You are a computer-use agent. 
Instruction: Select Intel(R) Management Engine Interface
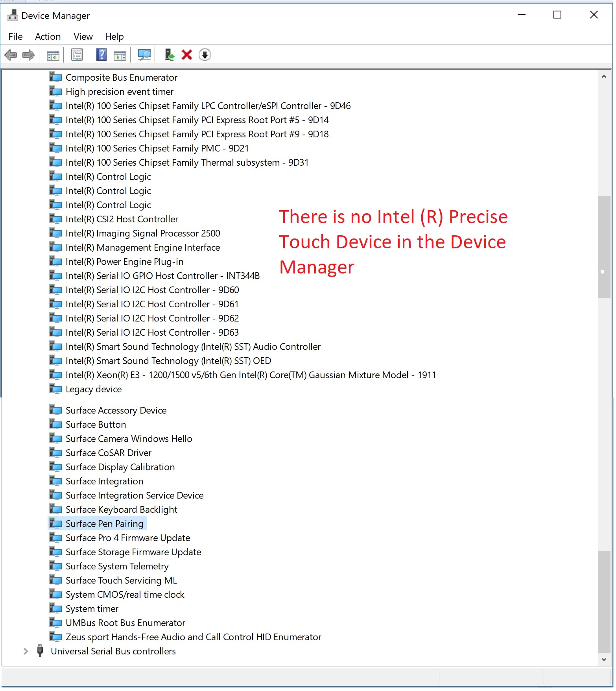(143, 247)
